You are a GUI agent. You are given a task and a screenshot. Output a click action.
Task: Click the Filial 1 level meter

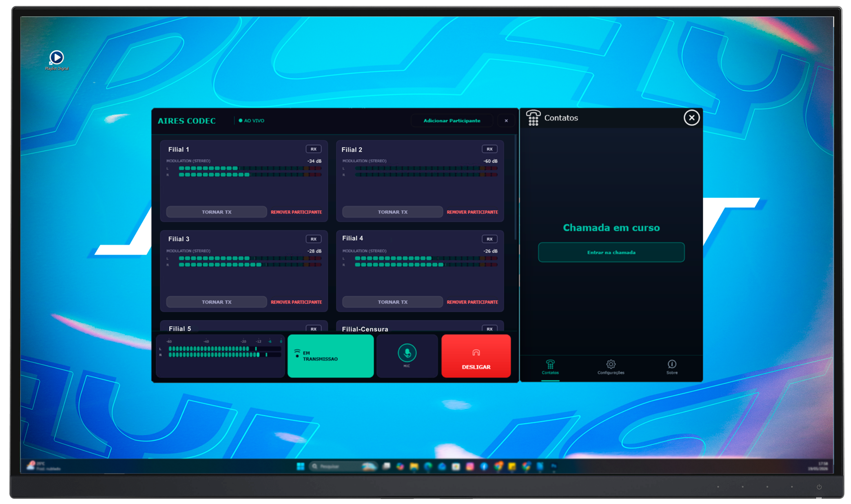[244, 171]
